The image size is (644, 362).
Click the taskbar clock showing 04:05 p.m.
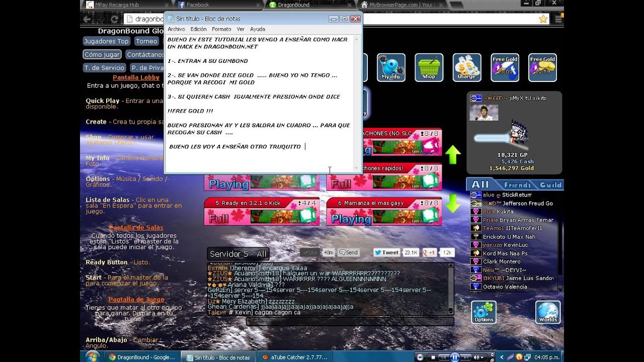(548, 357)
